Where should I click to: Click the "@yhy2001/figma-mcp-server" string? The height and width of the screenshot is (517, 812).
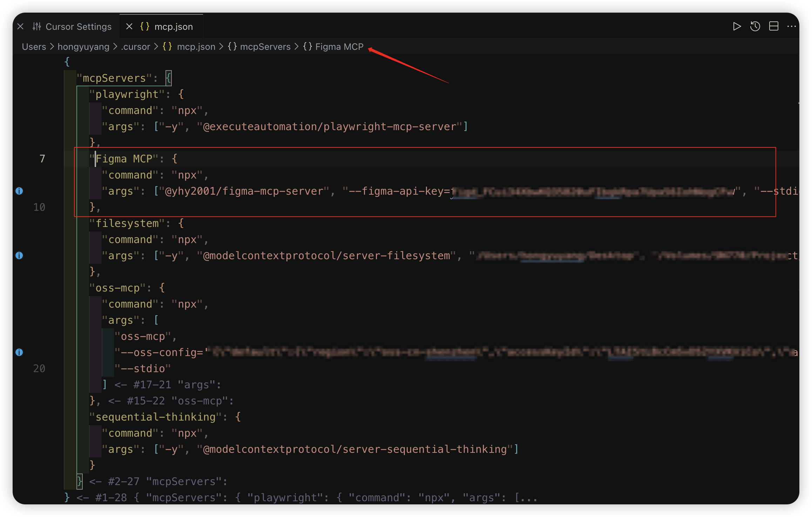pos(244,191)
